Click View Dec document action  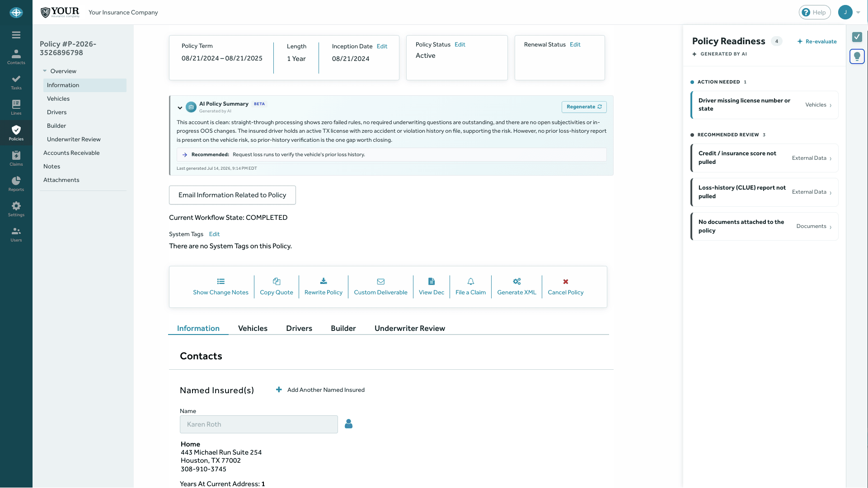click(432, 287)
